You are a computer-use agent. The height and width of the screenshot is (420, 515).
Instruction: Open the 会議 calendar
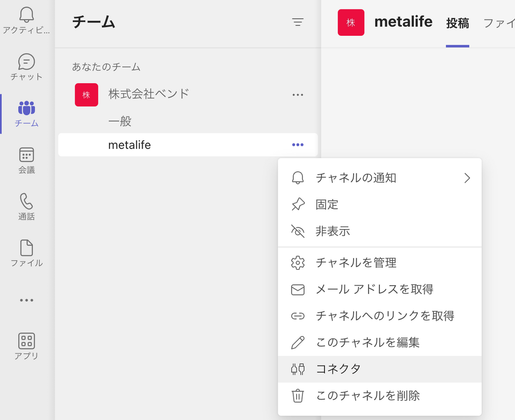tap(26, 160)
